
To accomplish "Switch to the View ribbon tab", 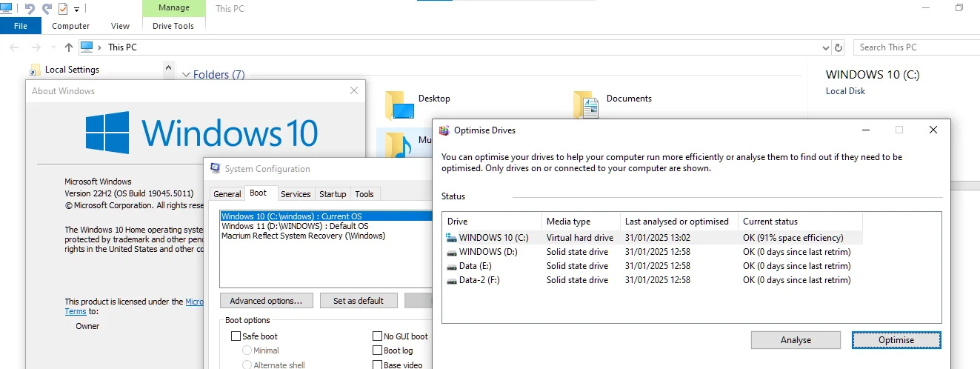I will [x=120, y=26].
